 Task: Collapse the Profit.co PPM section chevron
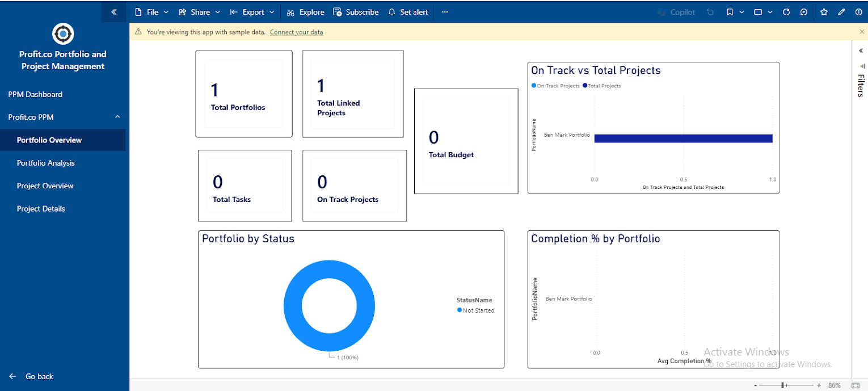tap(117, 117)
